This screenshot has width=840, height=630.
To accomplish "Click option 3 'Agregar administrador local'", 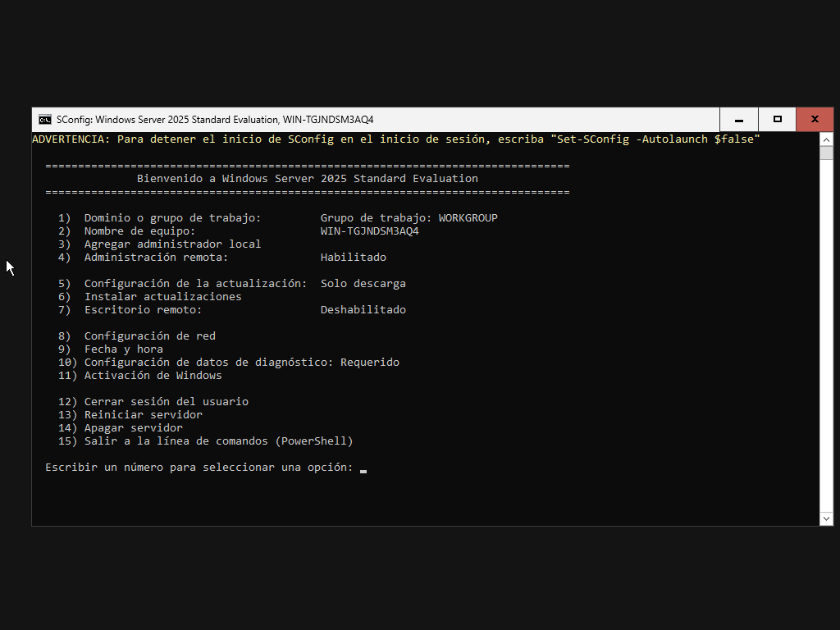I will [160, 244].
